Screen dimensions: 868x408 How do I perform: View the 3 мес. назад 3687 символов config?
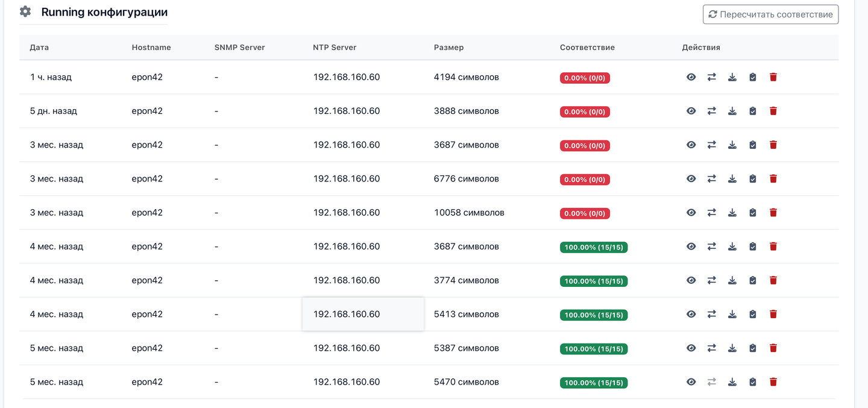click(x=691, y=145)
